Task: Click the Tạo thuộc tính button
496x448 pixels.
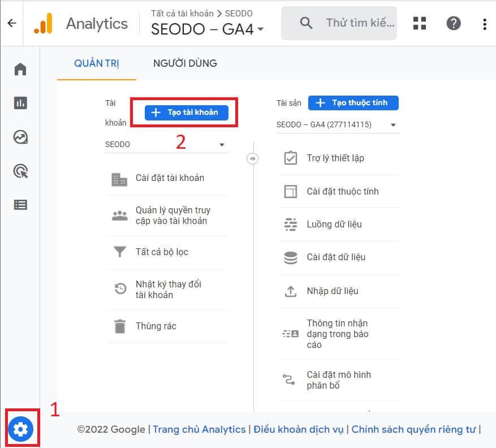Action: click(353, 103)
